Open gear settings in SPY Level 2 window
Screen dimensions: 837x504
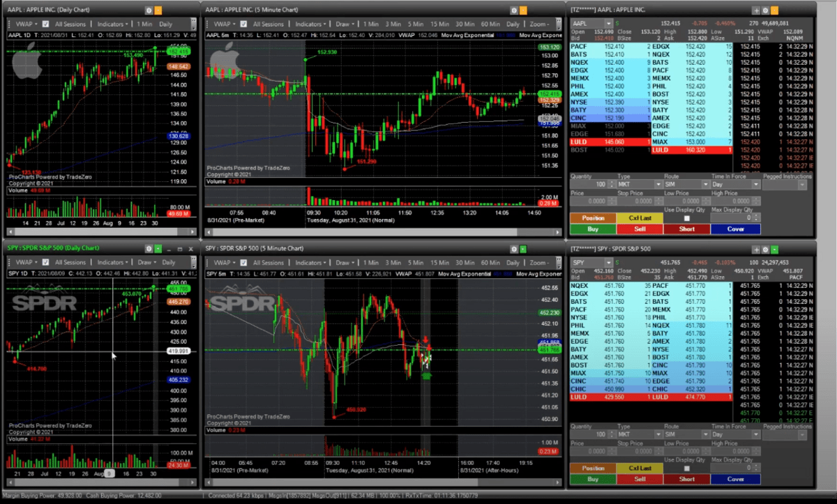(x=765, y=248)
